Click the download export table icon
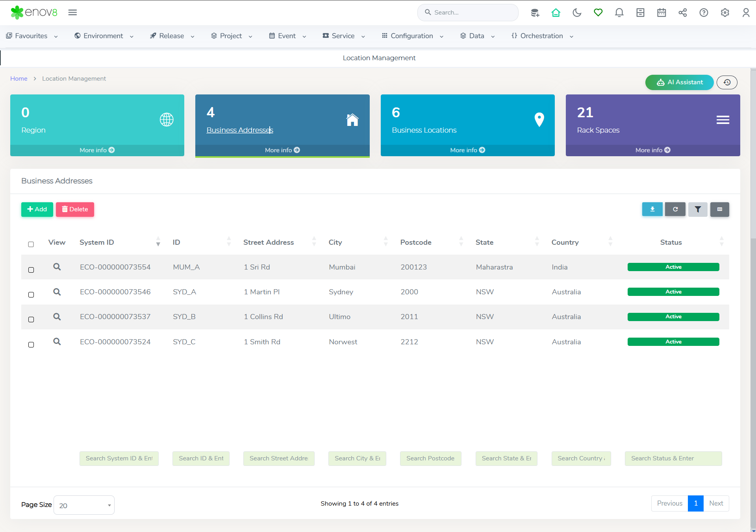This screenshot has height=532, width=756. [x=652, y=209]
